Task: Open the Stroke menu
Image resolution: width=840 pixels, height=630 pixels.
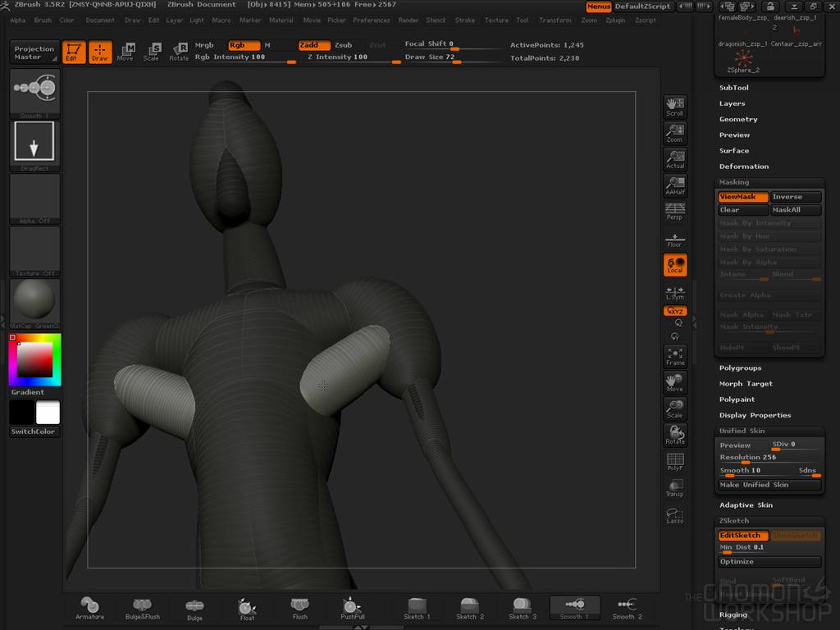Action: click(x=464, y=20)
